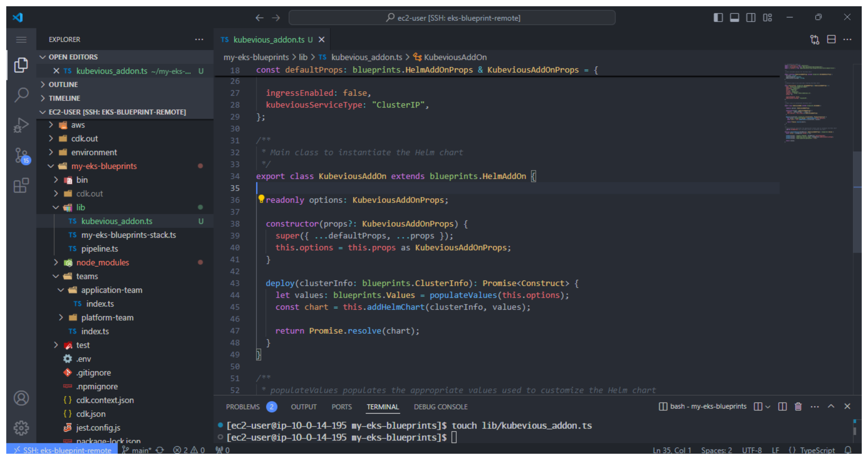
Task: Close kubevious_addon.ts in Open Editors list
Action: (x=56, y=71)
